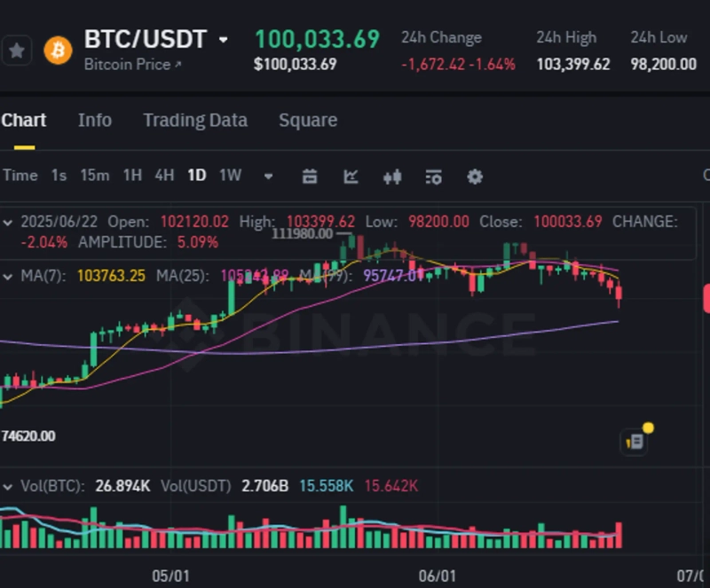Select the 15m chart interval

click(95, 176)
